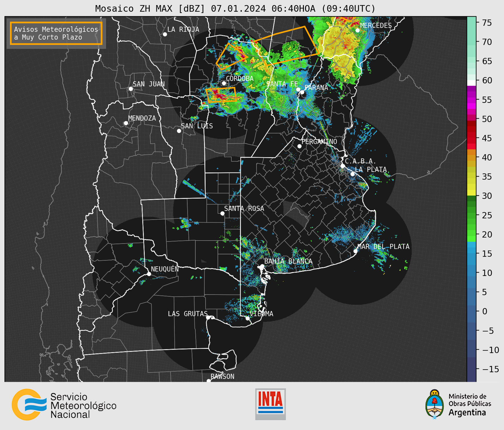Click the CORDOBA city label
This screenshot has height=430, width=504.
pyautogui.click(x=240, y=78)
